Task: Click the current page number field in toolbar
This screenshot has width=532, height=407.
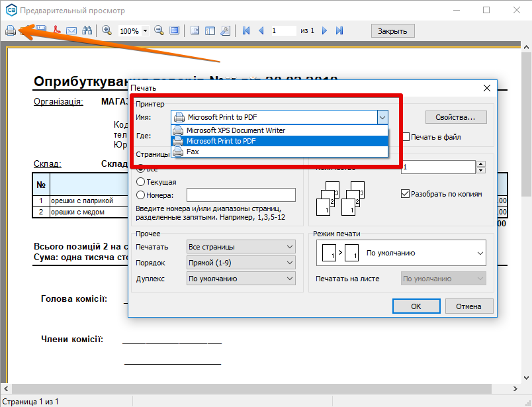Action: [284, 31]
